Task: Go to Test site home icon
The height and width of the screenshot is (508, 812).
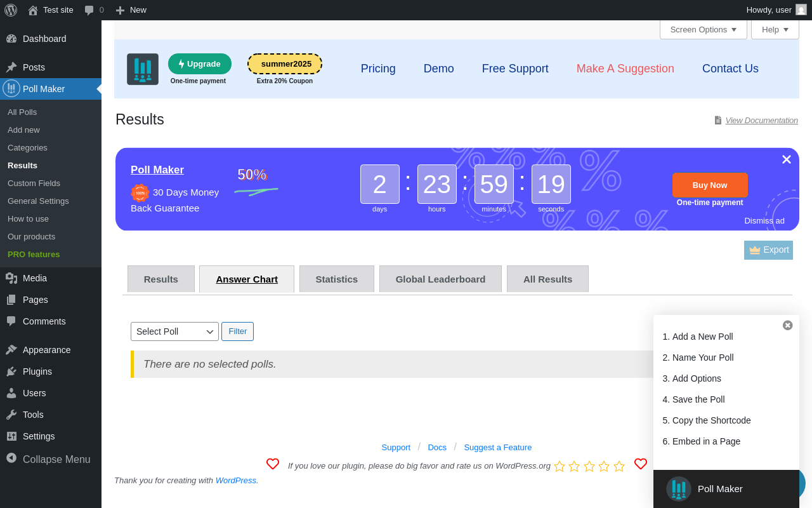Action: tap(33, 10)
